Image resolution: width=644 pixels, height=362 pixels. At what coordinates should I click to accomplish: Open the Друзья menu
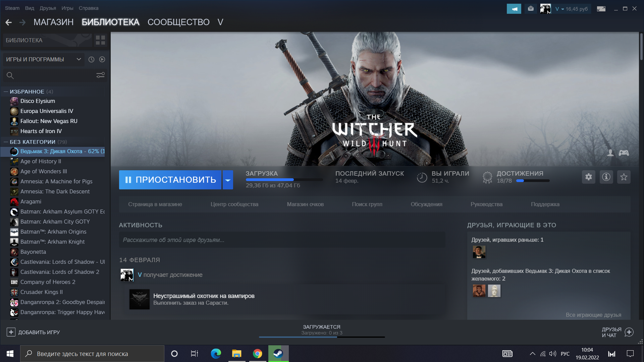point(48,8)
